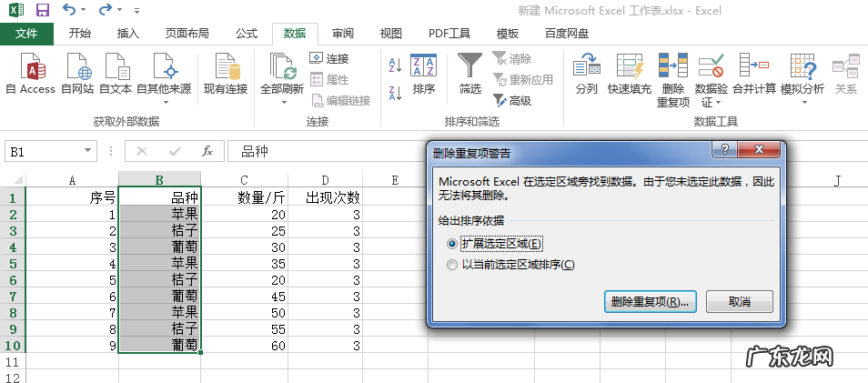Redo the last action
Screen dimensions: 868x383
coord(105,9)
